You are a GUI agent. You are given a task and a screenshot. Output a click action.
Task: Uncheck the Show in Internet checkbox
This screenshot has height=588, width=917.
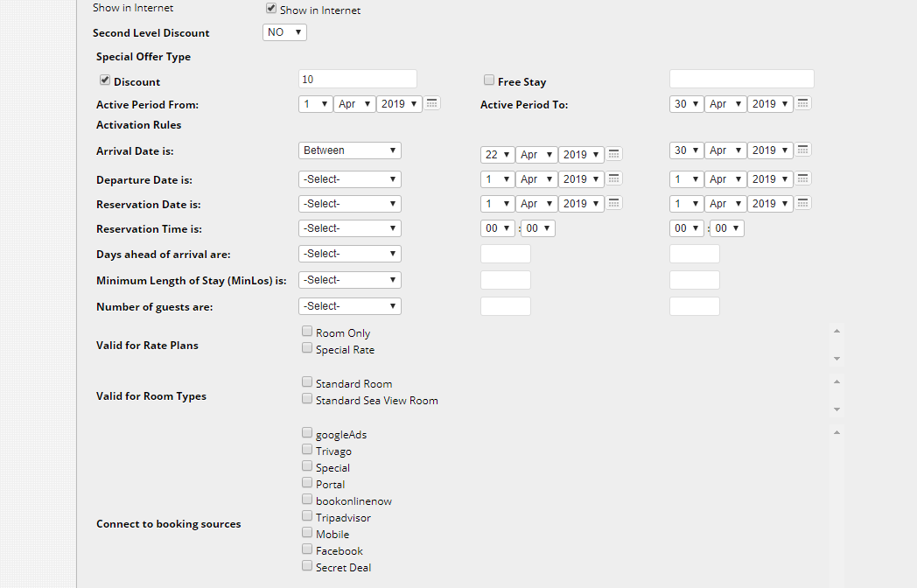(270, 8)
